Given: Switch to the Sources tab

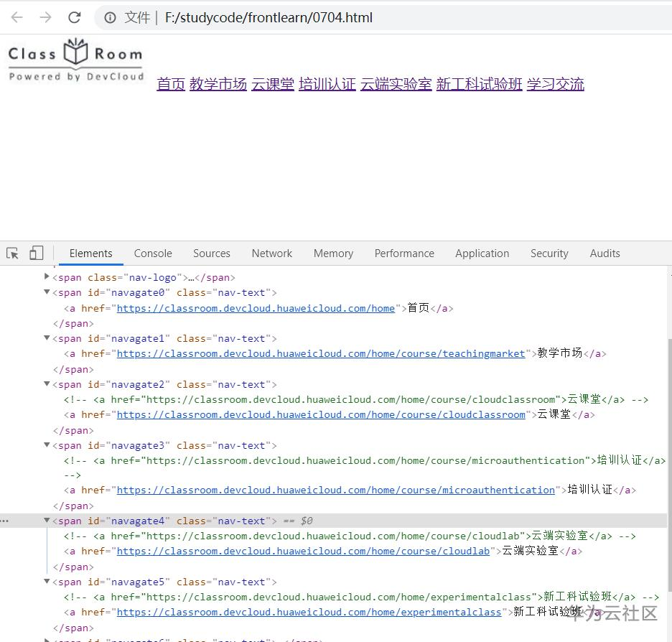Looking at the screenshot, I should click(x=212, y=253).
